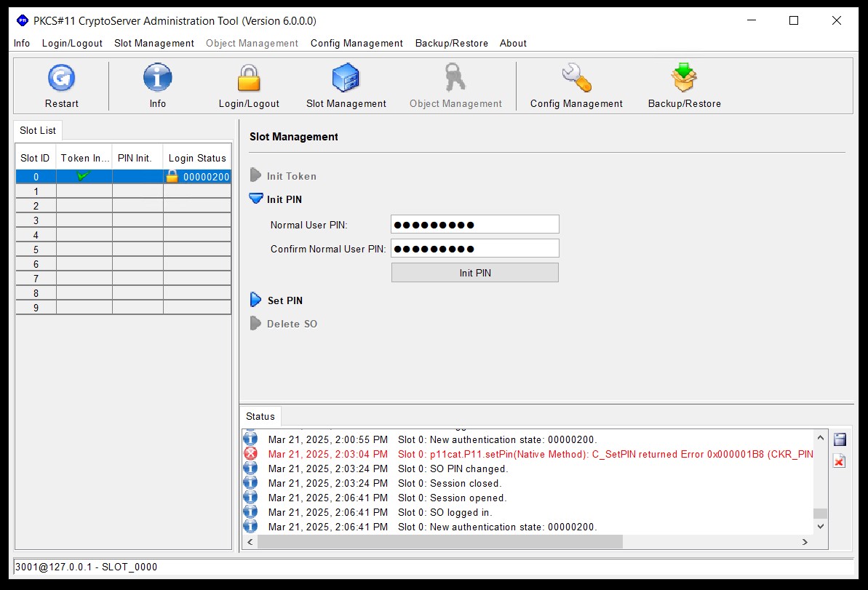Image resolution: width=868 pixels, height=590 pixels.
Task: Open the About menu
Action: (x=513, y=43)
